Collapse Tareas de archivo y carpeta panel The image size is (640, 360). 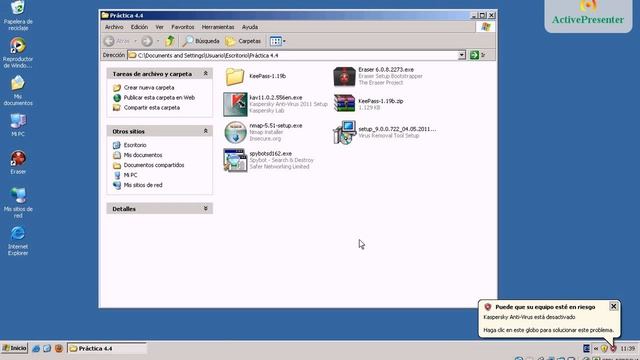coord(206,73)
